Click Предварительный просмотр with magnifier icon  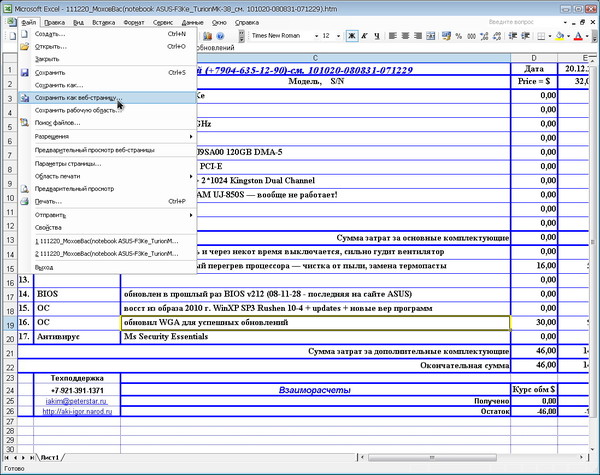coord(108,189)
